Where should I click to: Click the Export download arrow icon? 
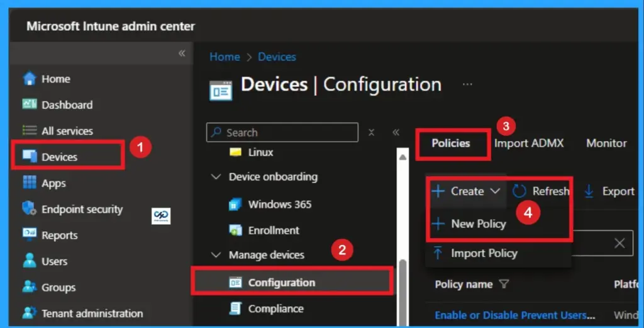(589, 191)
